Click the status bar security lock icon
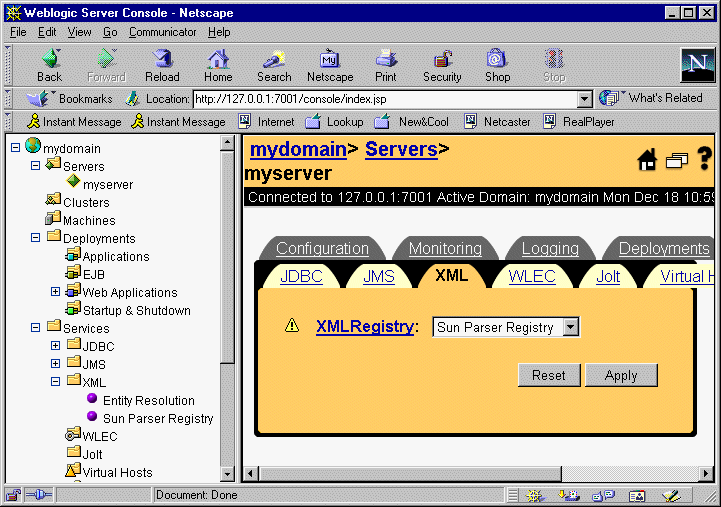721x507 pixels. (13, 495)
